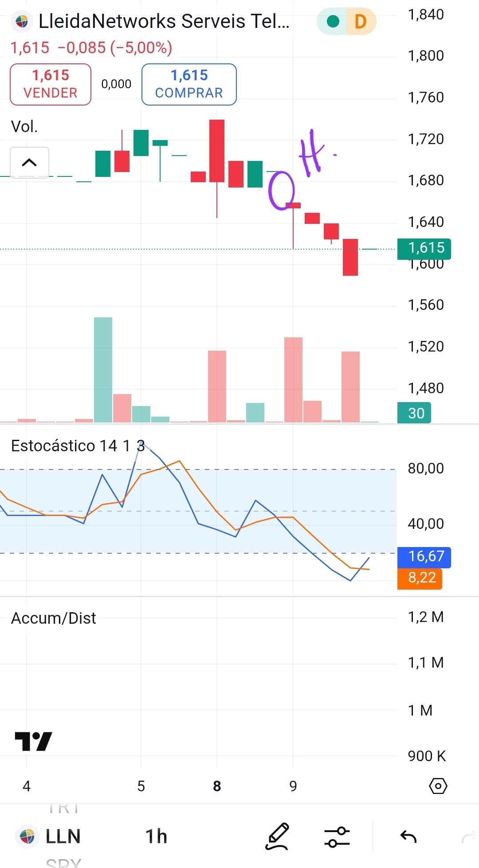
Task: Tap the orange D data badge
Action: point(361,21)
